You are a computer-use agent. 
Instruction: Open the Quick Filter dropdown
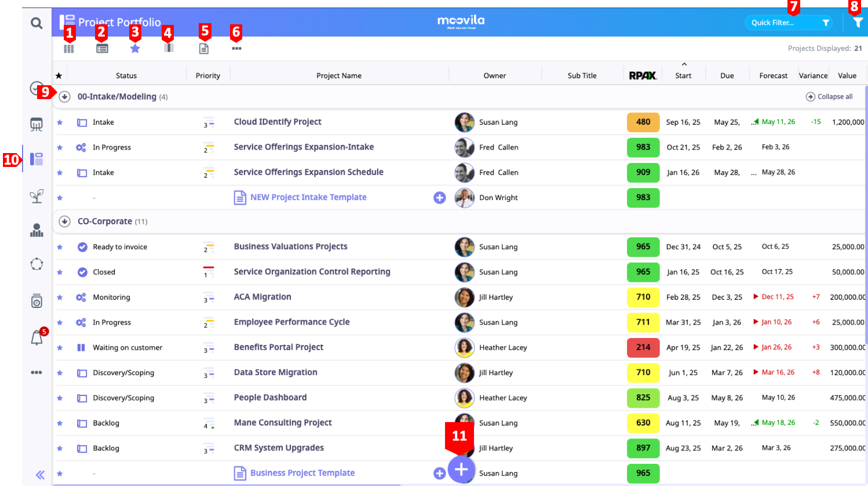(x=788, y=23)
